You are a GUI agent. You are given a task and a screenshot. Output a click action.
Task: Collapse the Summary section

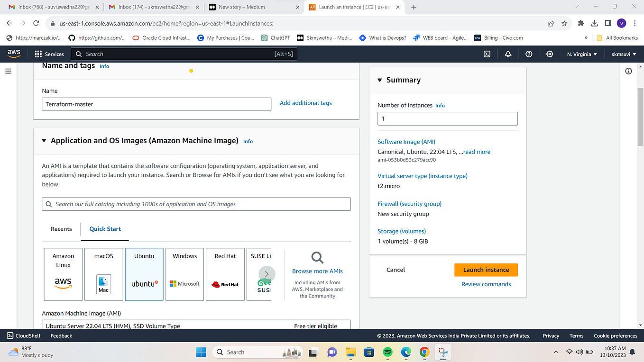click(379, 80)
